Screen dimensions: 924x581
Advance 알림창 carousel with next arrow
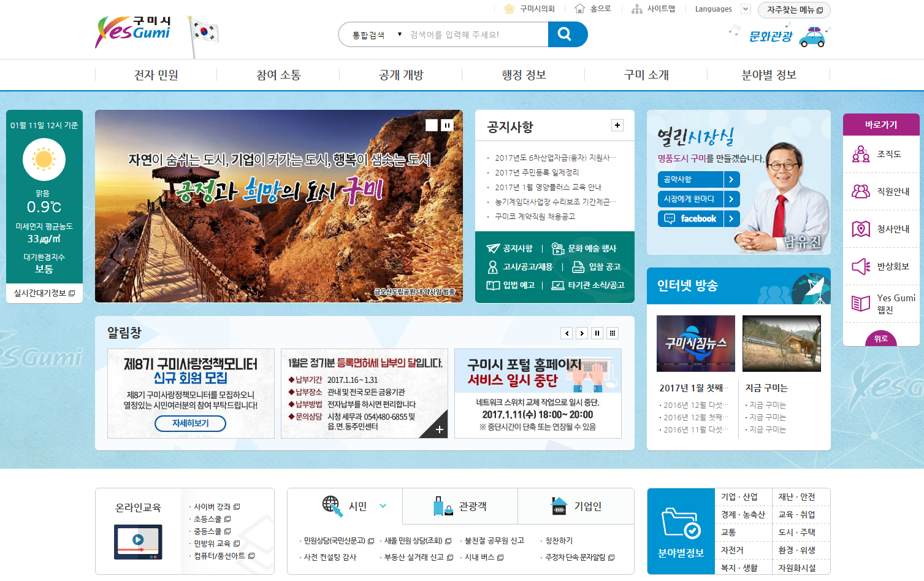pyautogui.click(x=582, y=333)
